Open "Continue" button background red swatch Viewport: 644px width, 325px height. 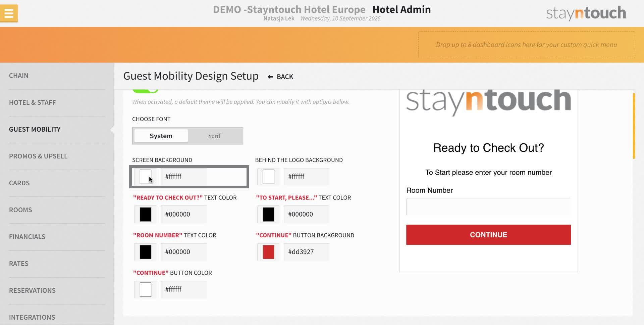[268, 252]
